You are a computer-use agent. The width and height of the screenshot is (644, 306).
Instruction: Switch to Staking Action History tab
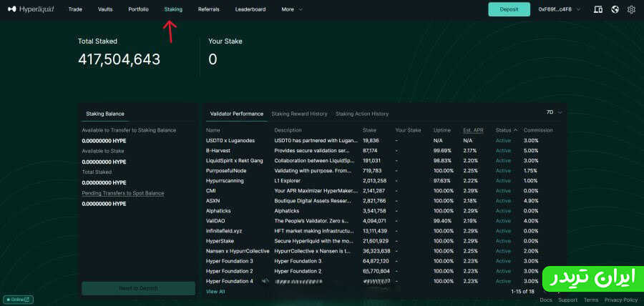pyautogui.click(x=362, y=114)
